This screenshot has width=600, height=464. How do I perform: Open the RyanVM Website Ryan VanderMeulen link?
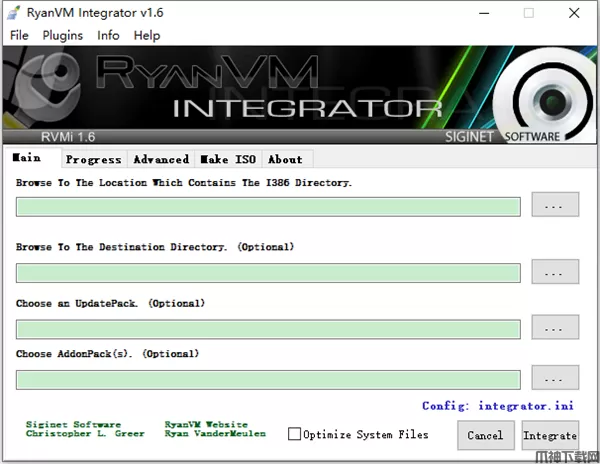(x=215, y=429)
